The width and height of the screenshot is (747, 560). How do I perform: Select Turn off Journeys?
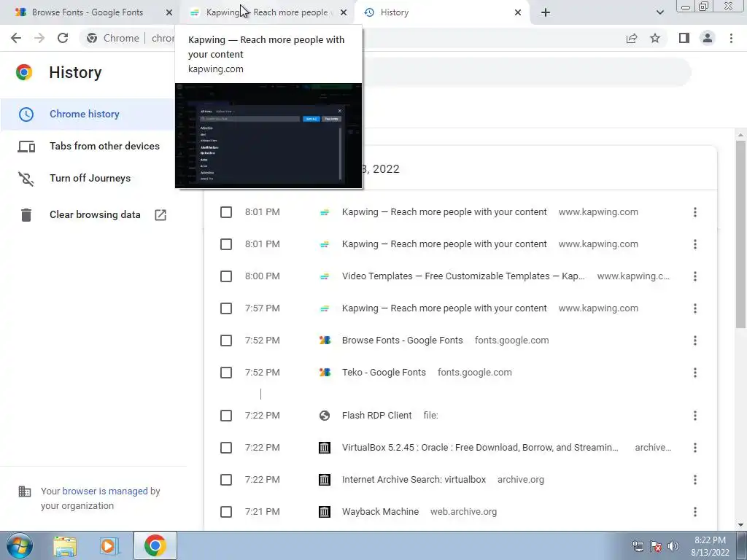click(90, 178)
